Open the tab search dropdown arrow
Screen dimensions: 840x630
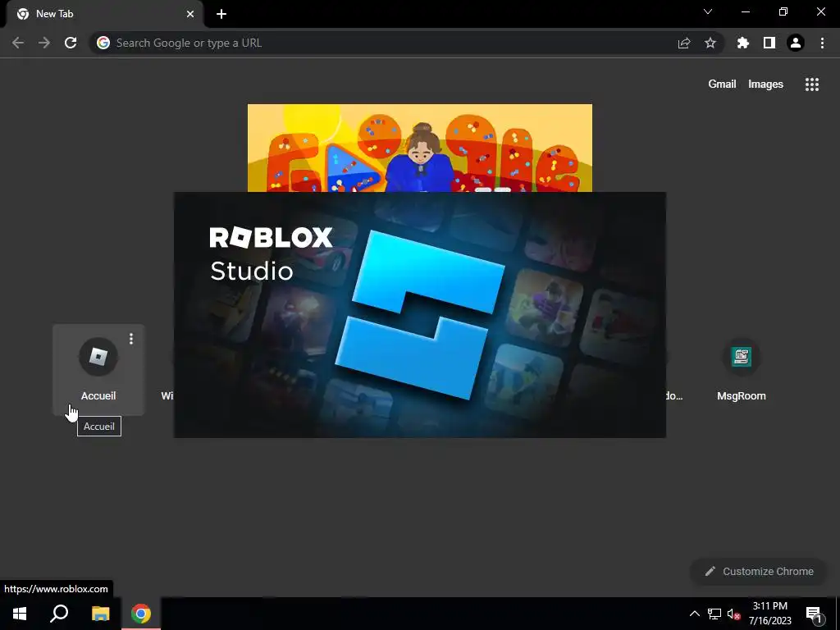pyautogui.click(x=708, y=11)
